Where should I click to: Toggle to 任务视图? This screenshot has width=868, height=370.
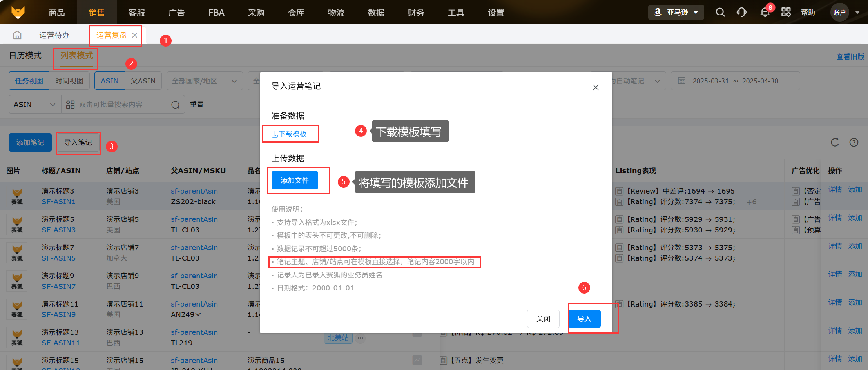coord(29,81)
